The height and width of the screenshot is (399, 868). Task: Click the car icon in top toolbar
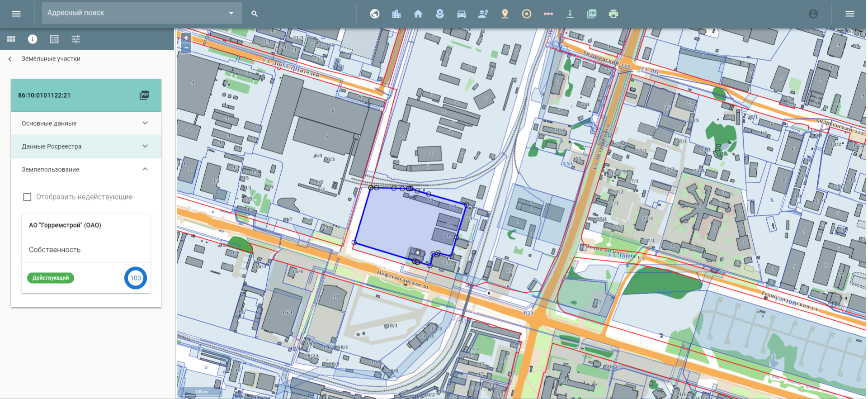point(461,14)
